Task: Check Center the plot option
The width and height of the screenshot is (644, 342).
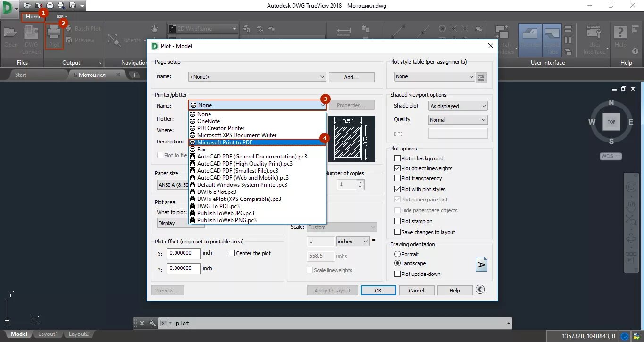Action: click(x=232, y=253)
